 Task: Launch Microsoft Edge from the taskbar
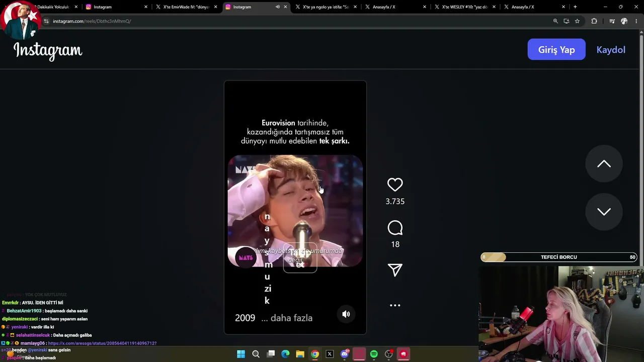coord(285,354)
